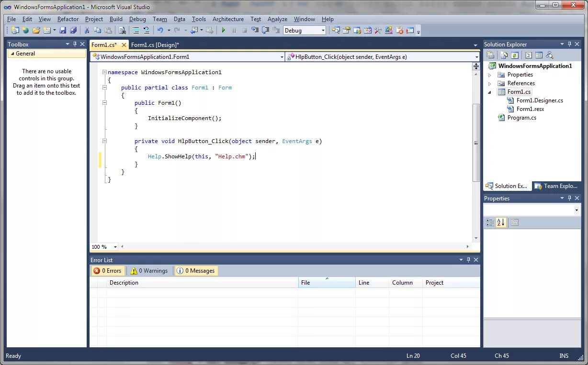Click the editor horizontal scrollbar track
Image resolution: width=588 pixels, height=365 pixels.
click(x=294, y=247)
